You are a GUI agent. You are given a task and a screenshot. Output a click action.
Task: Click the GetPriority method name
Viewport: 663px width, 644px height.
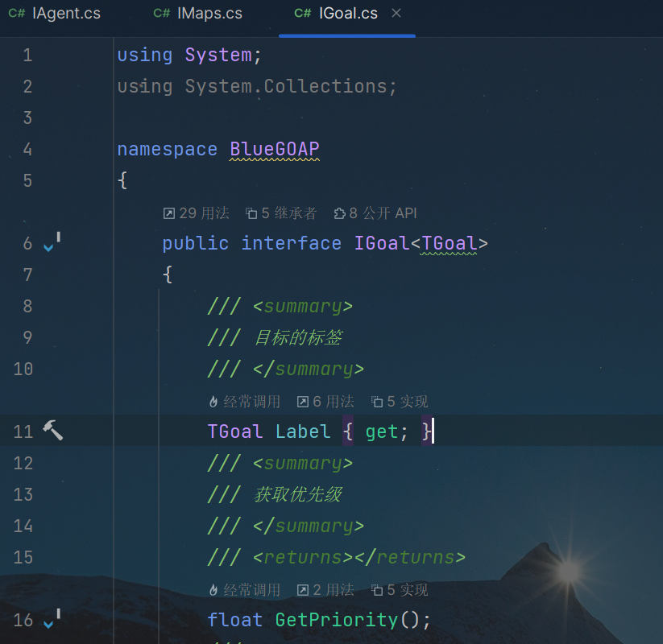tap(337, 621)
